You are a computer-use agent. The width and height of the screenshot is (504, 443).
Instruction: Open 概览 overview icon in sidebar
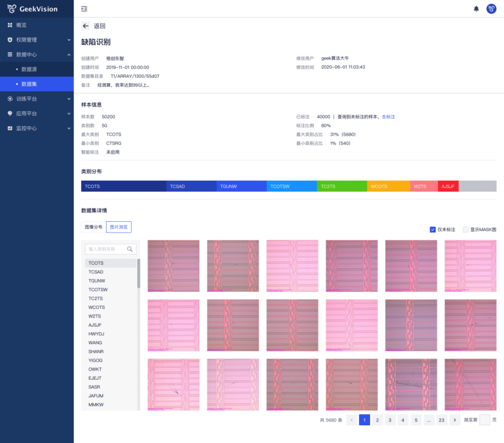pyautogui.click(x=10, y=25)
